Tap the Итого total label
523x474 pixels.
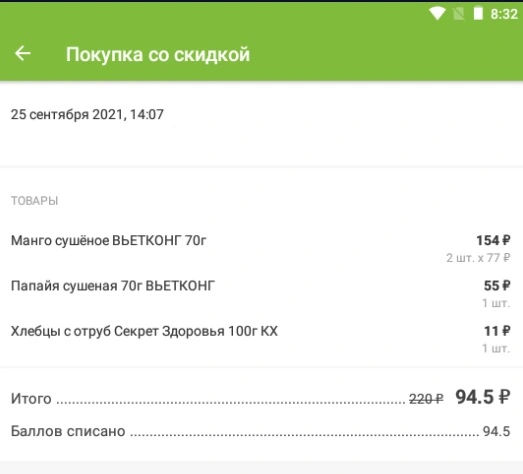pos(31,399)
